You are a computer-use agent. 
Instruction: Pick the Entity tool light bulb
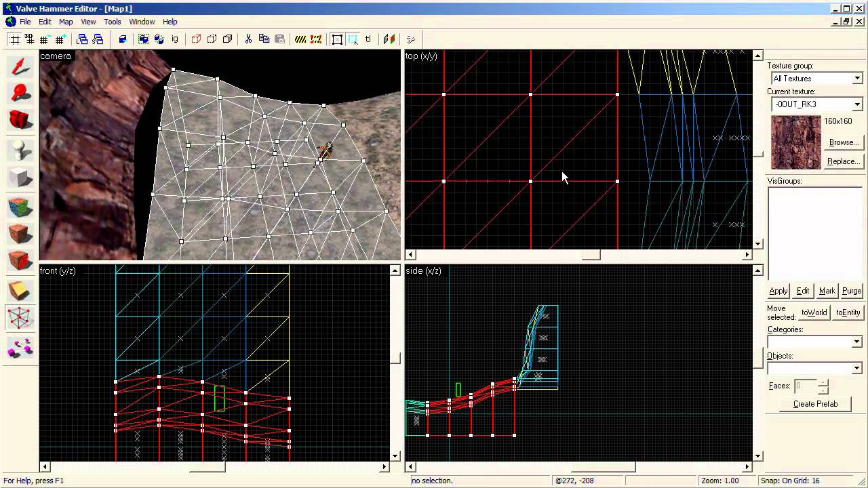click(x=20, y=150)
